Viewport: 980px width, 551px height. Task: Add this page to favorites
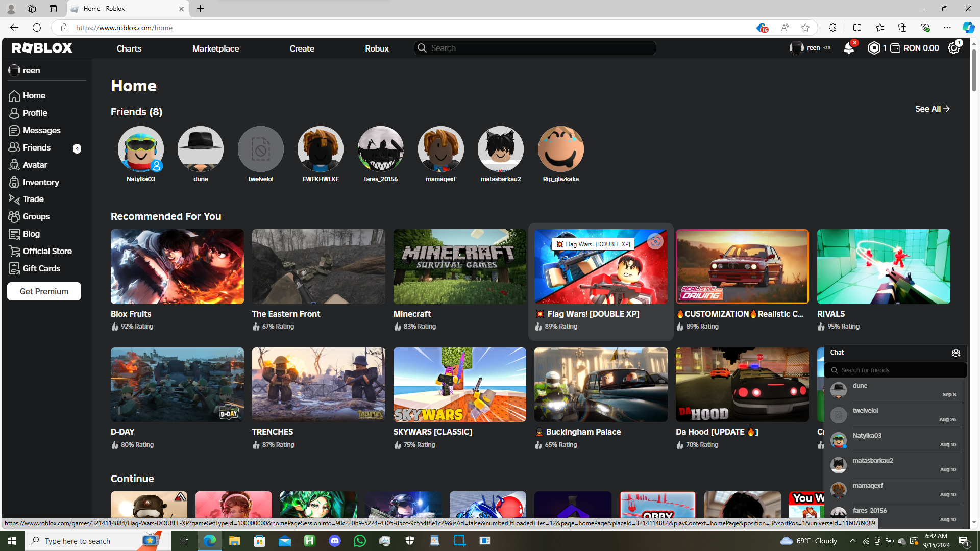pyautogui.click(x=805, y=28)
